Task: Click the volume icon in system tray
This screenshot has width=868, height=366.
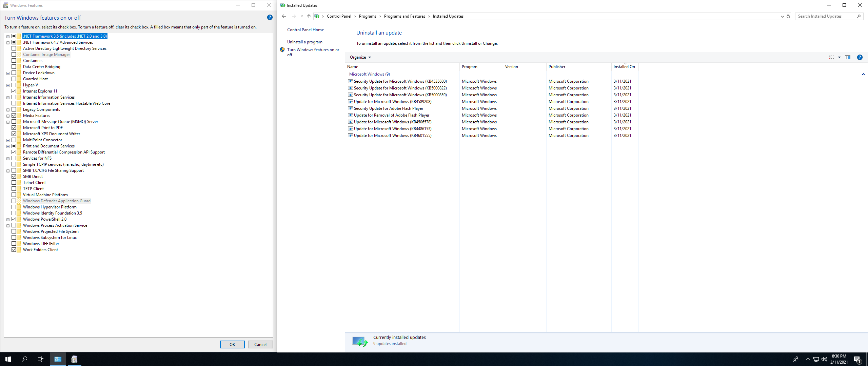Action: (824, 359)
